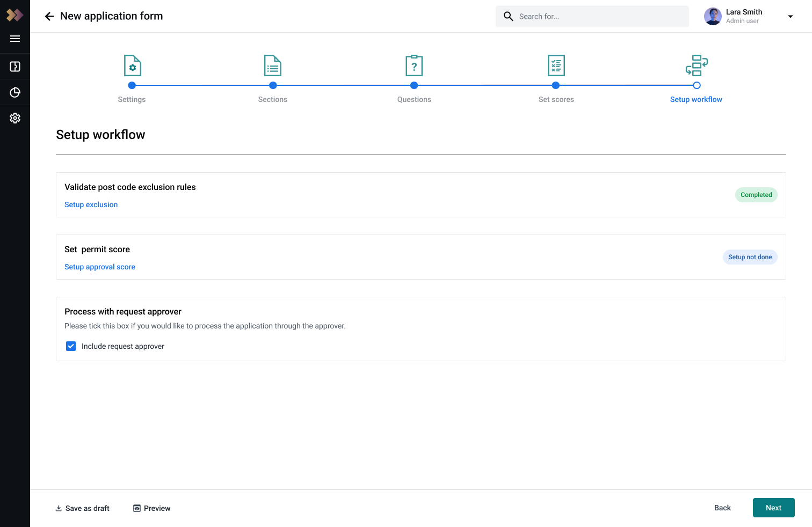Viewport: 812px width, 527px height.
Task: Click the Sections step list icon
Action: point(273,65)
